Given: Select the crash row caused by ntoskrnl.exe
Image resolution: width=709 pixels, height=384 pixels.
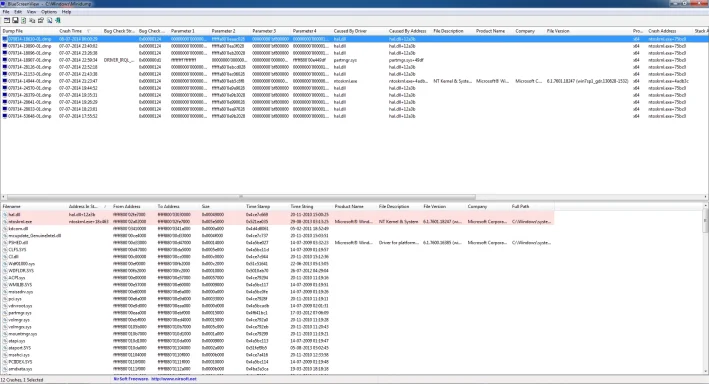Looking at the screenshot, I should coord(354,81).
